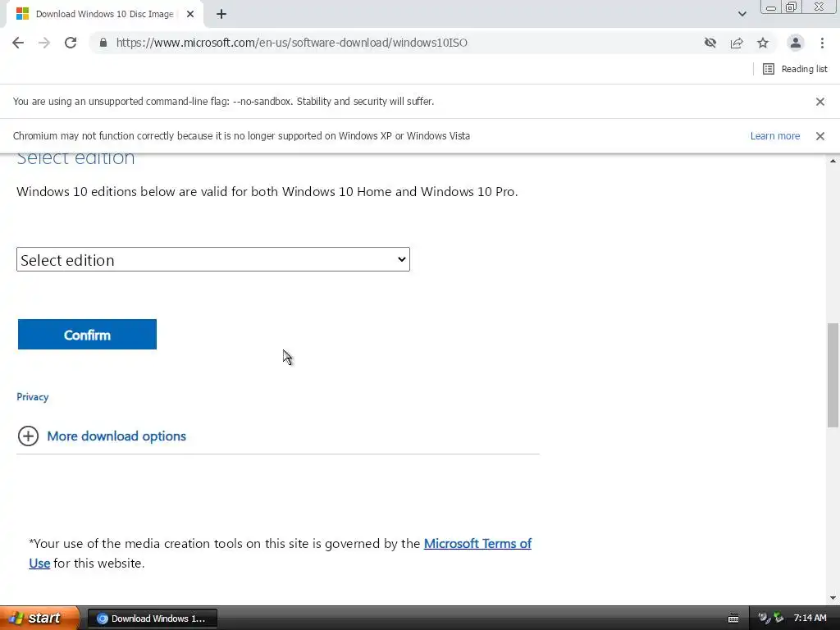This screenshot has height=630, width=840.
Task: Open the Learn more link
Action: click(774, 136)
